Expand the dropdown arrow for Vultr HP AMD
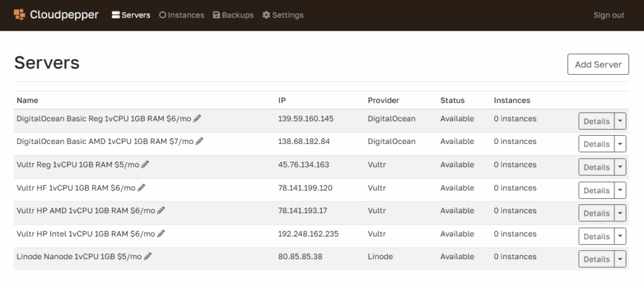This screenshot has height=283, width=644. (x=620, y=213)
